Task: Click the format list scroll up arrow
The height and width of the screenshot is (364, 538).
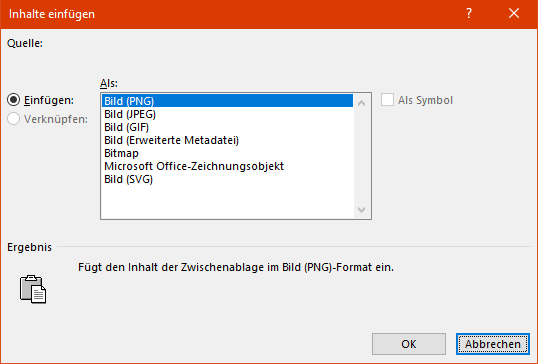Action: click(361, 103)
